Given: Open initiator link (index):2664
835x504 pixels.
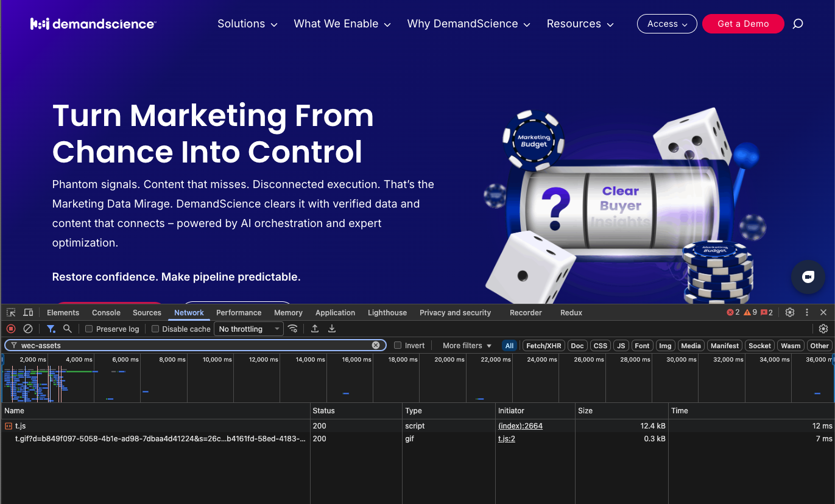Looking at the screenshot, I should [x=520, y=426].
